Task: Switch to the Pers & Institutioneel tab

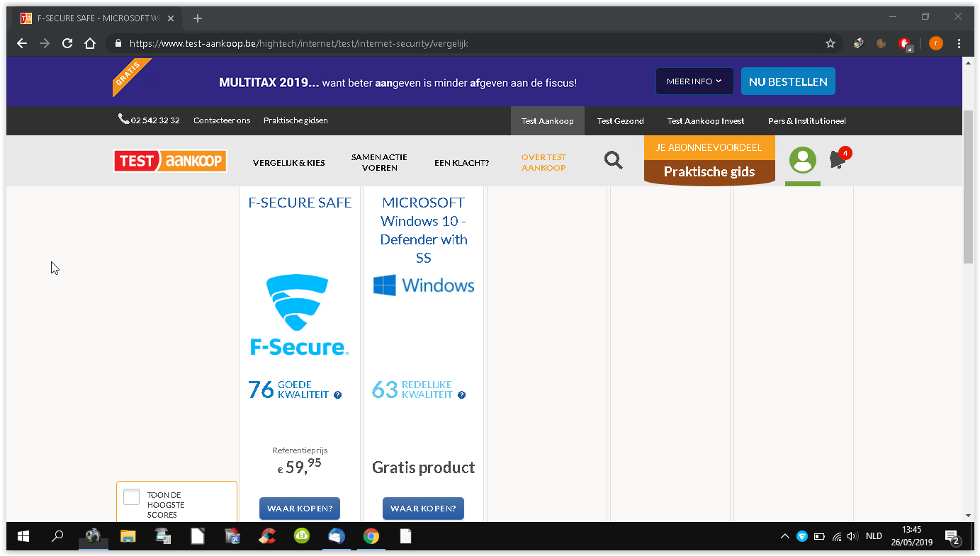Action: (x=807, y=120)
